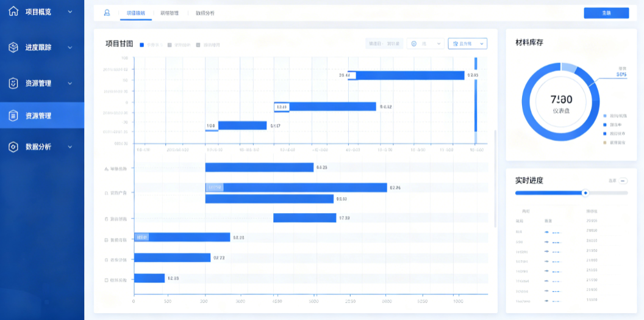Check the box on the bottom chart row
This screenshot has width=644, height=320.
pyautogui.click(x=106, y=279)
